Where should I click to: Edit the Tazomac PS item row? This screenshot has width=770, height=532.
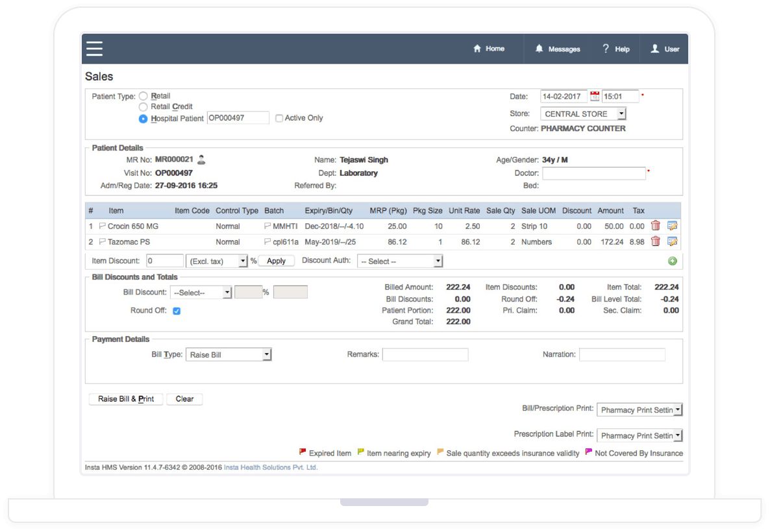672,241
